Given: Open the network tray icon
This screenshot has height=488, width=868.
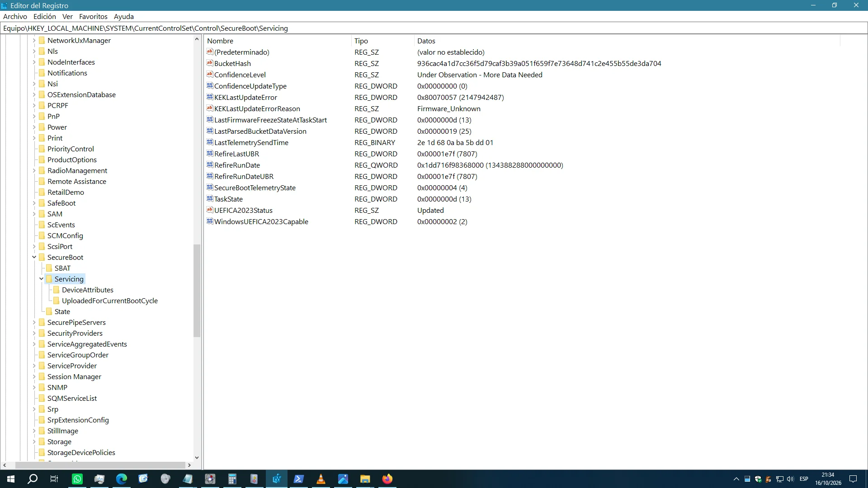Looking at the screenshot, I should 780,479.
